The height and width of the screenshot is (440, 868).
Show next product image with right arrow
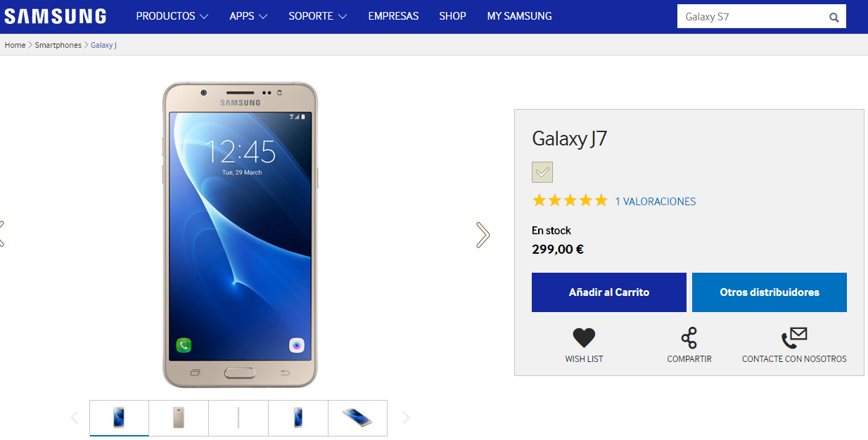tap(483, 235)
